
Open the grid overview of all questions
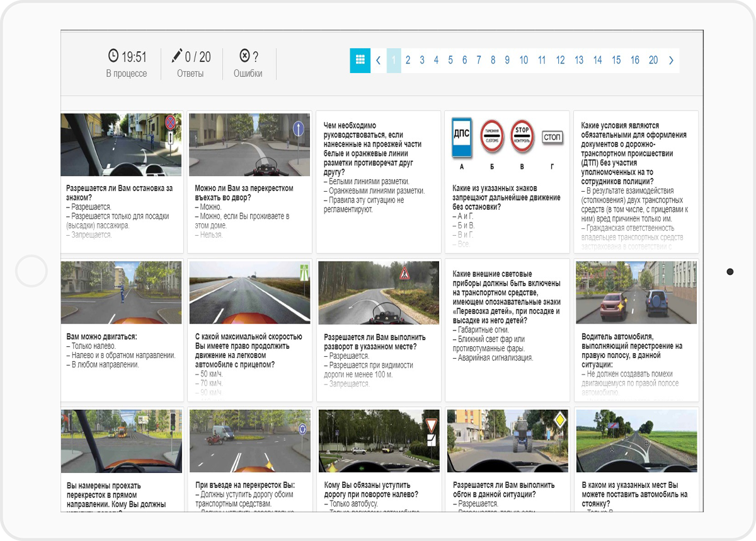coord(360,61)
